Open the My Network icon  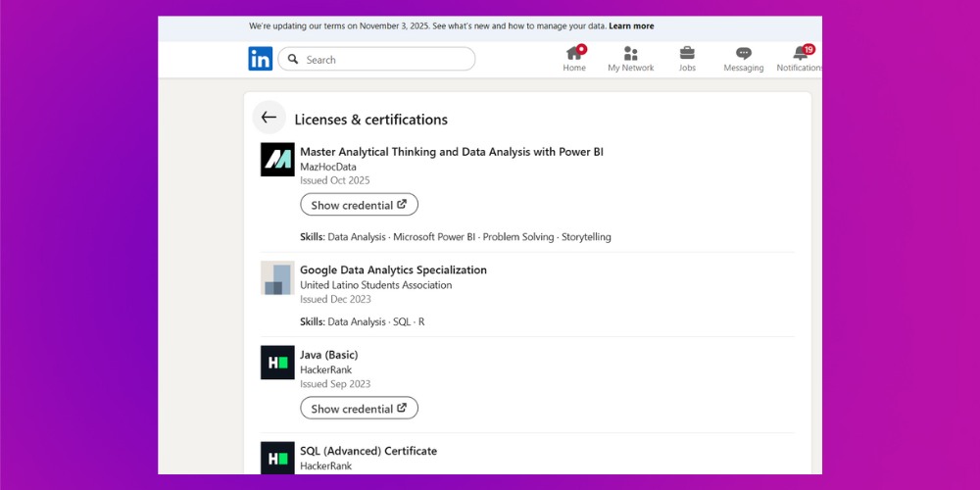(x=630, y=53)
